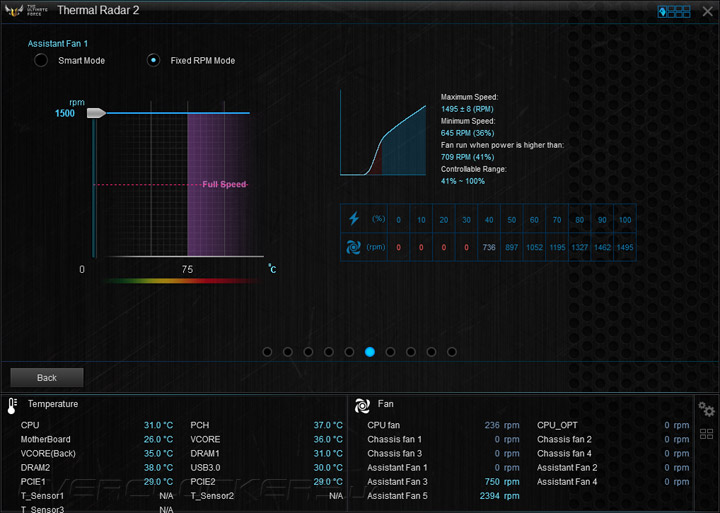Viewport: 720px width, 513px height.
Task: Click Controllable Range 41% ~ 100%
Action: click(x=463, y=181)
